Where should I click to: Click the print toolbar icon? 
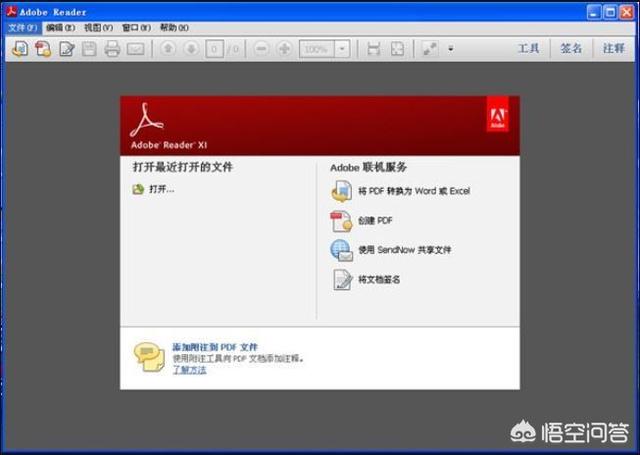pos(112,49)
